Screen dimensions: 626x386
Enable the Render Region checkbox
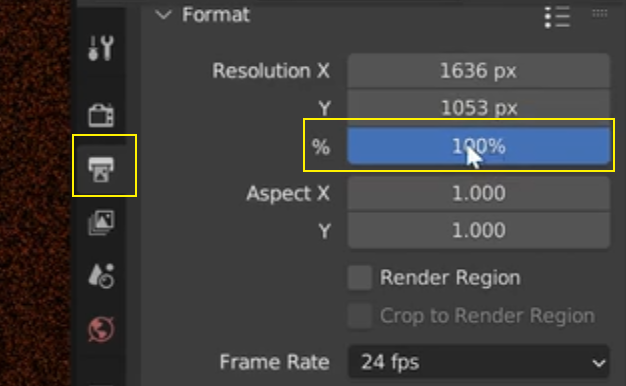pyautogui.click(x=360, y=277)
